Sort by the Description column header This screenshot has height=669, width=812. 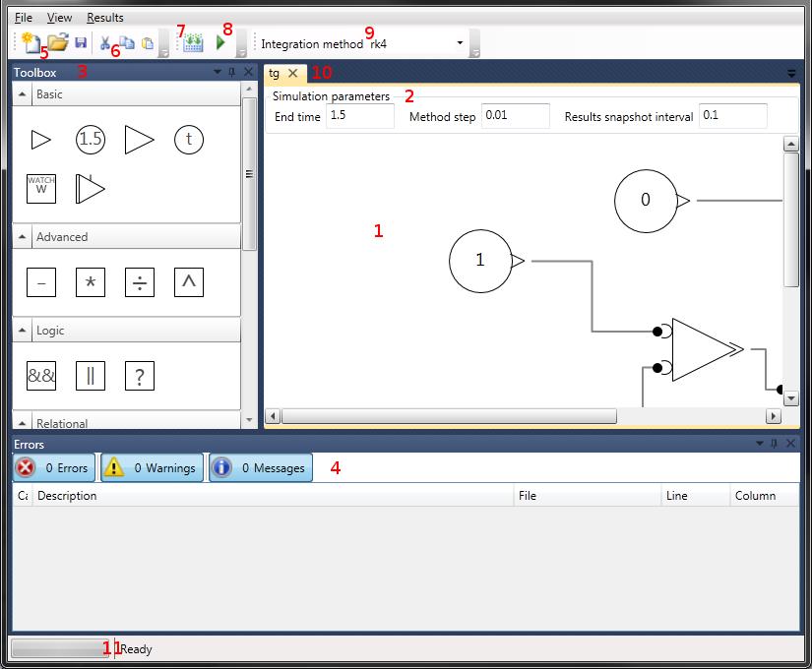point(273,496)
